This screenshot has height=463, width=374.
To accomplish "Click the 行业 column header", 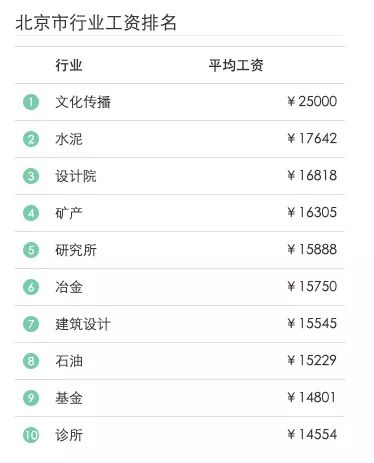I will point(69,65).
